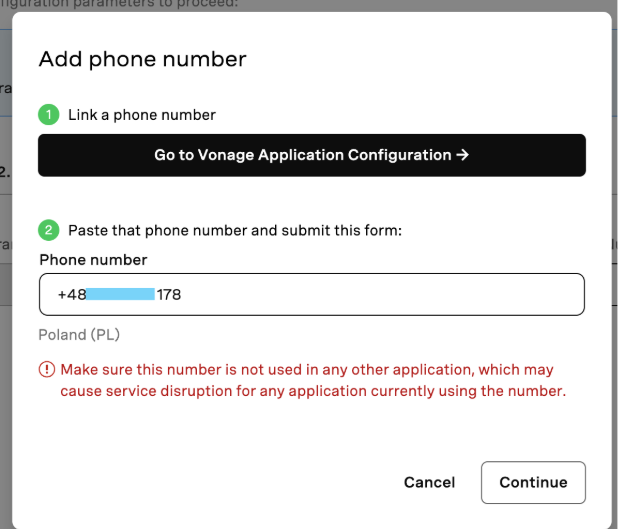
Task: Click the blue redacted part of number
Action: (x=120, y=294)
